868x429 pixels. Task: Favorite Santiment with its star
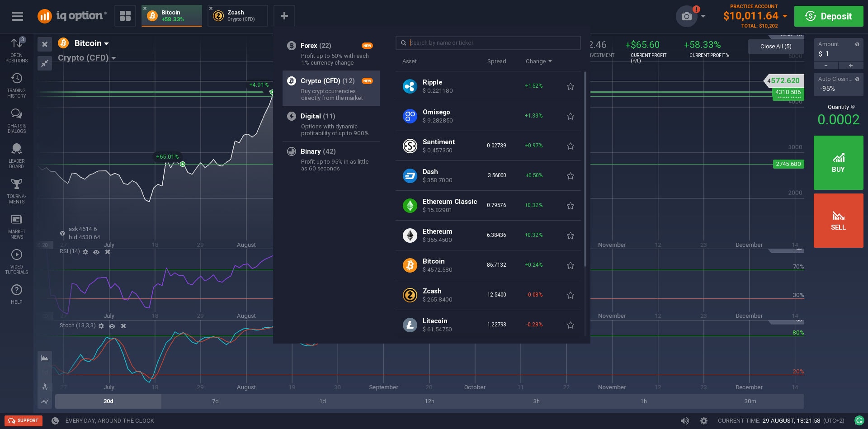tap(571, 146)
